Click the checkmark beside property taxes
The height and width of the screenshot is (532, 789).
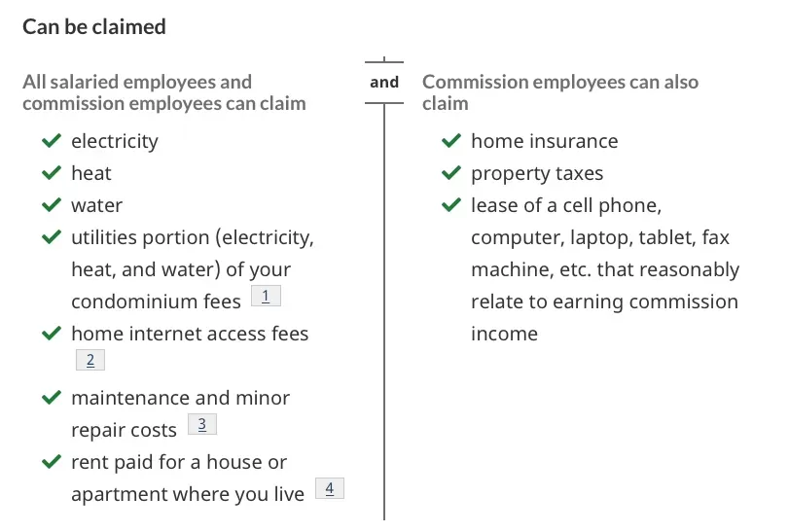[451, 172]
